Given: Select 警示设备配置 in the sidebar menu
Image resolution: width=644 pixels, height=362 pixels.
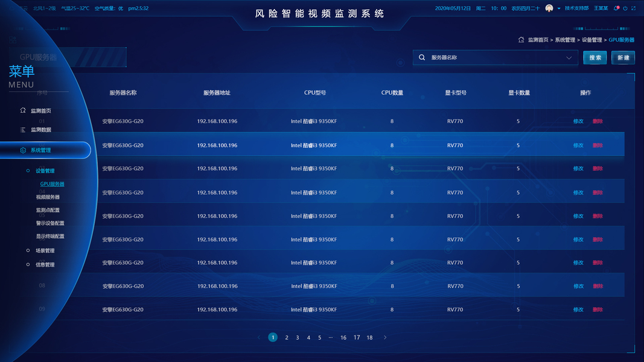Looking at the screenshot, I should pos(50,223).
